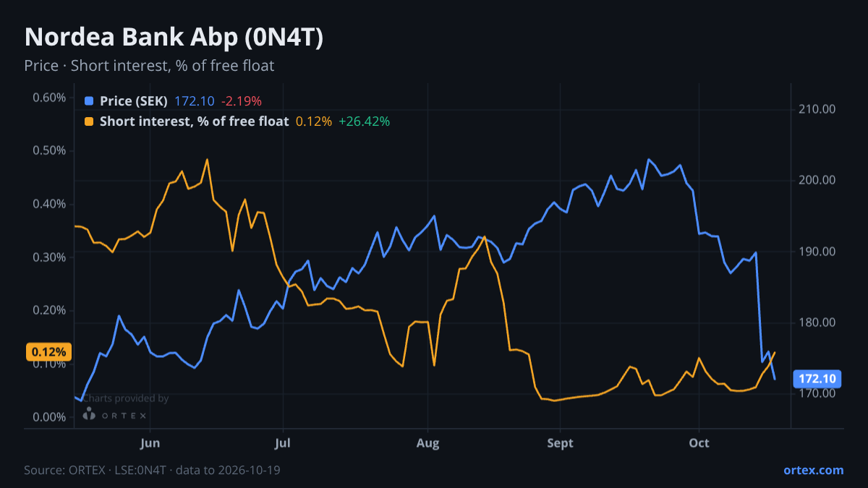The image size is (868, 488).
Task: Click the 200.00 right axis label
Action: (817, 180)
